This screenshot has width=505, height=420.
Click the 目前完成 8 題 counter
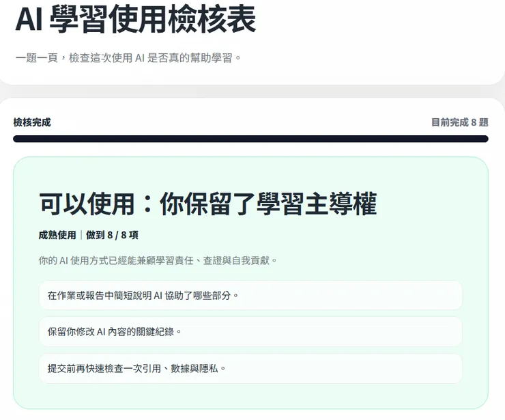pyautogui.click(x=459, y=122)
